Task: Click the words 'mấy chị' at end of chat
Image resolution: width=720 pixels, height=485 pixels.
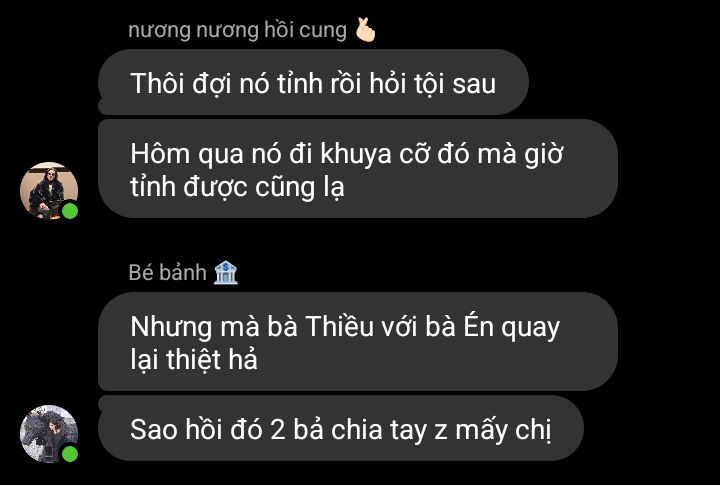Action: [x=503, y=430]
